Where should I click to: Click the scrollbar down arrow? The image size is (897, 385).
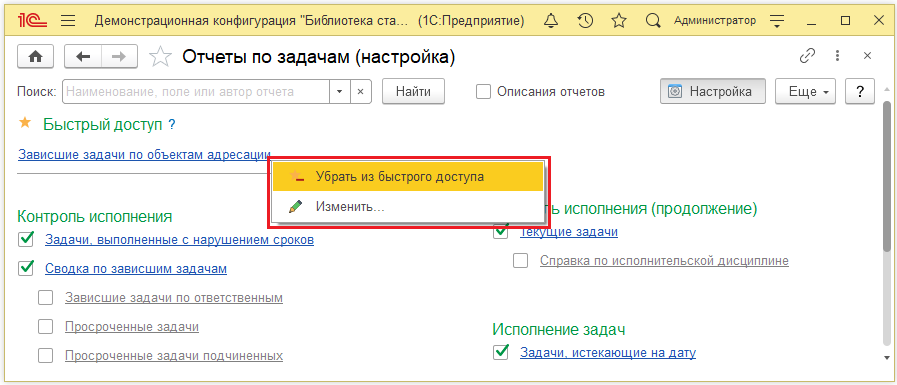pyautogui.click(x=887, y=358)
